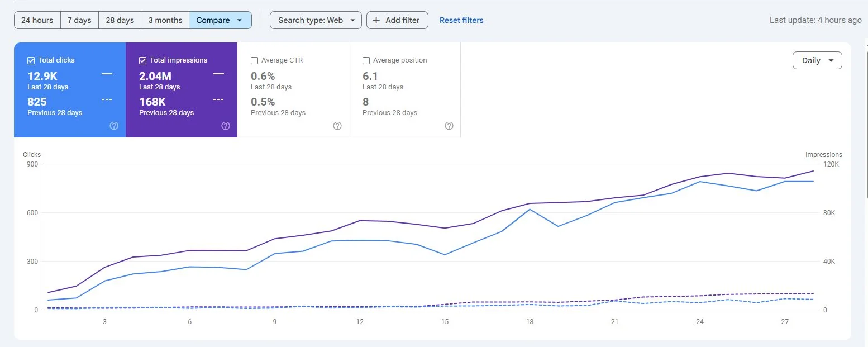The width and height of the screenshot is (868, 347).
Task: Click the Impressions axis title on chart
Action: coord(824,155)
